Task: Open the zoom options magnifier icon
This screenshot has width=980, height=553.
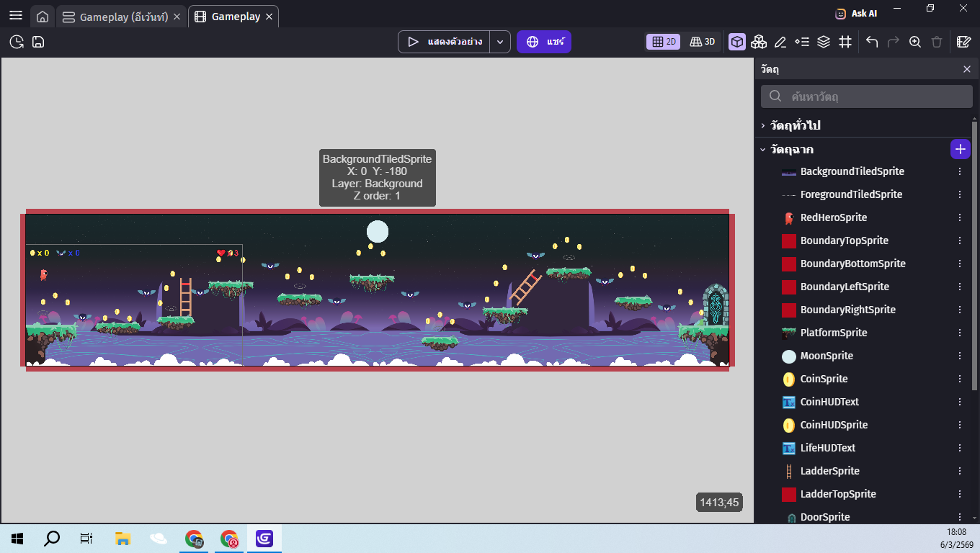Action: coord(915,42)
